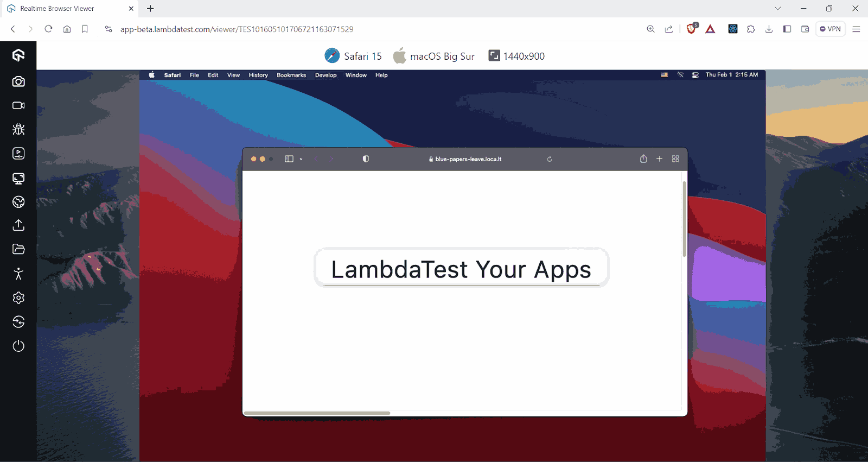The height and width of the screenshot is (462, 868).
Task: Click Safari privacy shield icon
Action: (366, 159)
